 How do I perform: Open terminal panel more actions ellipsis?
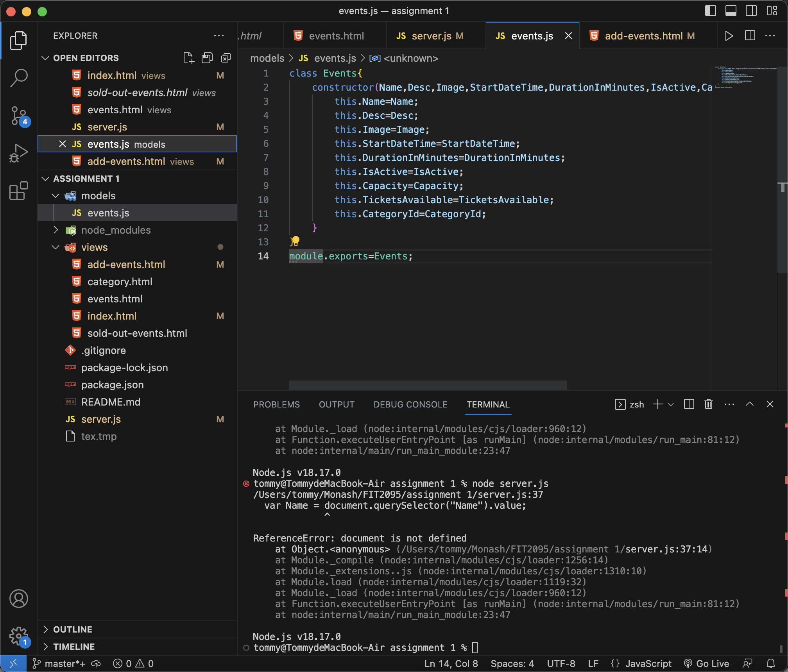(x=729, y=404)
